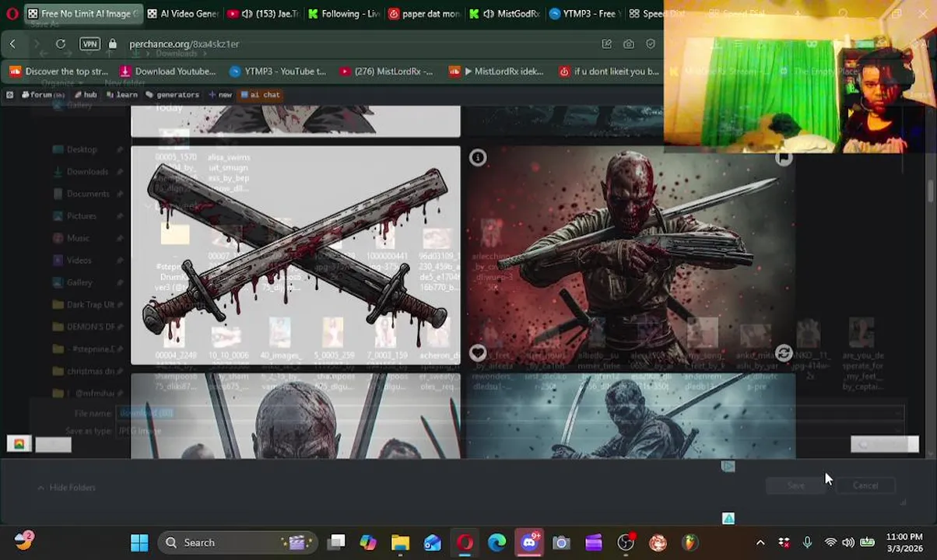Open the Camera app from the taskbar
This screenshot has width=937, height=560.
point(561,542)
